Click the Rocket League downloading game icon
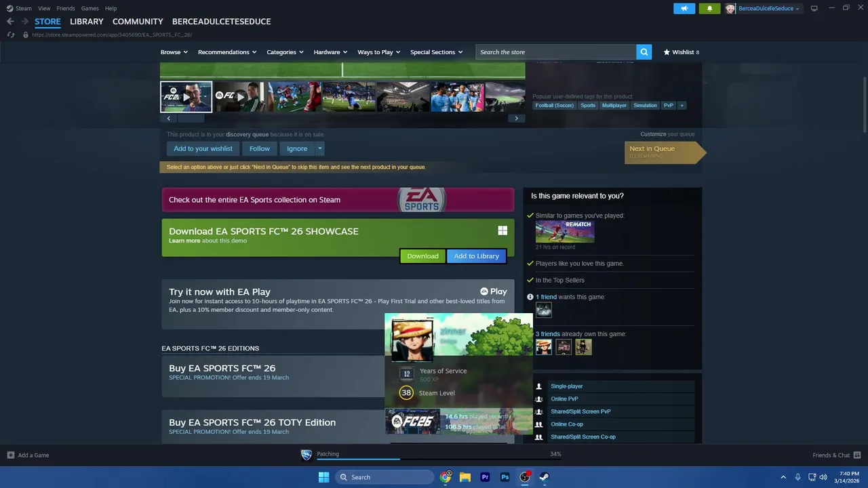The width and height of the screenshot is (868, 488). (307, 455)
